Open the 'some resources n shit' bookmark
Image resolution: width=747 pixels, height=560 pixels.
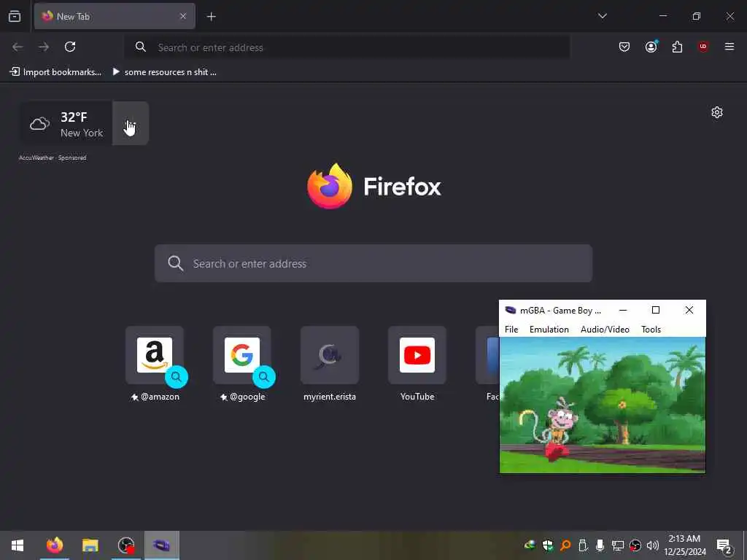click(164, 72)
